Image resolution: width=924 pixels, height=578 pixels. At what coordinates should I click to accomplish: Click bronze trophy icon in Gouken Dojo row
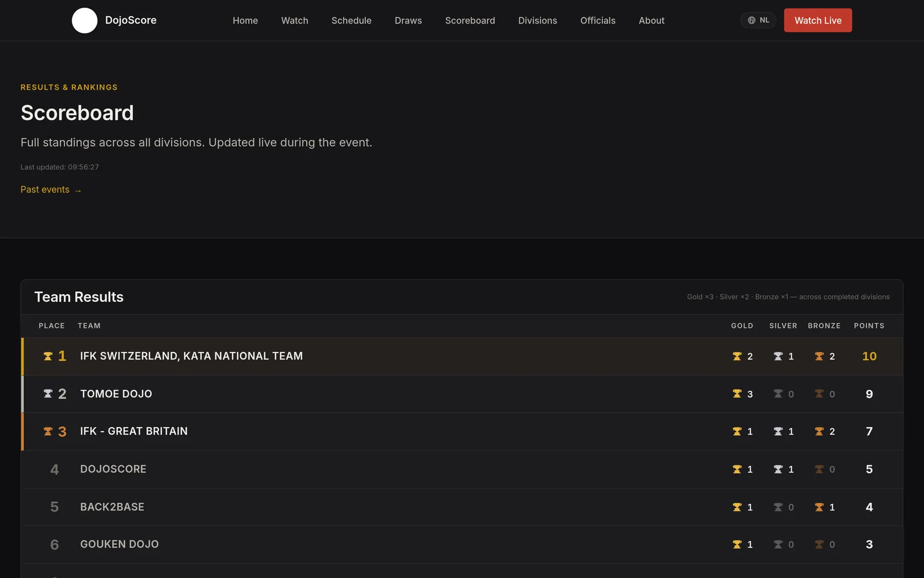coord(819,544)
